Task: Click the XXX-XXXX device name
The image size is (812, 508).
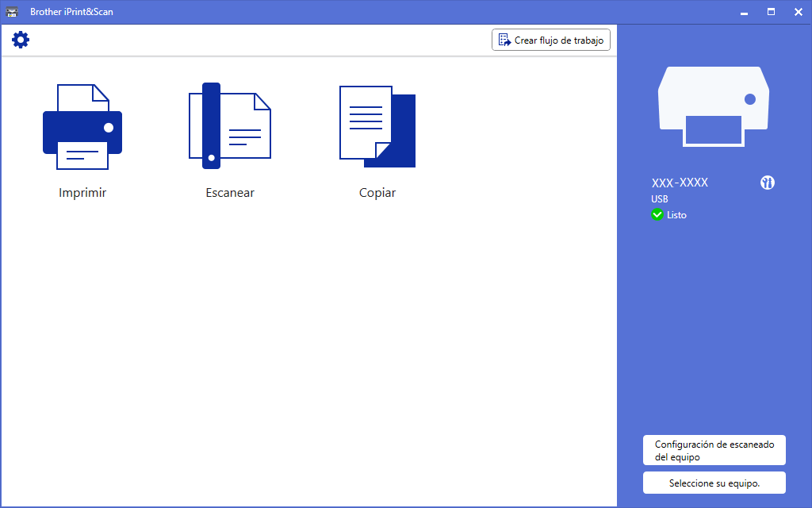Action: click(680, 183)
